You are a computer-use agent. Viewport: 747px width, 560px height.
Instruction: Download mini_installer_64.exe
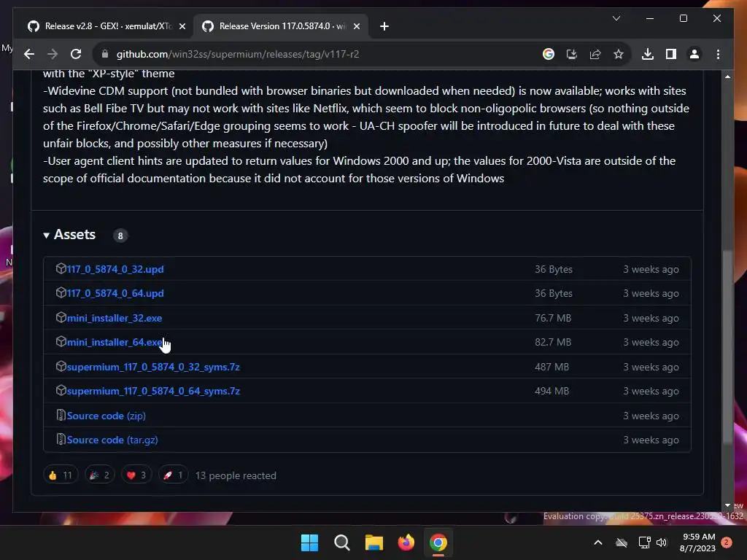click(115, 343)
